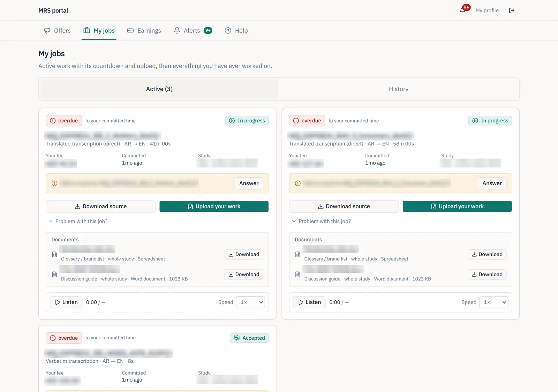Open the Speed dropdown in 41m 00s job

point(250,302)
